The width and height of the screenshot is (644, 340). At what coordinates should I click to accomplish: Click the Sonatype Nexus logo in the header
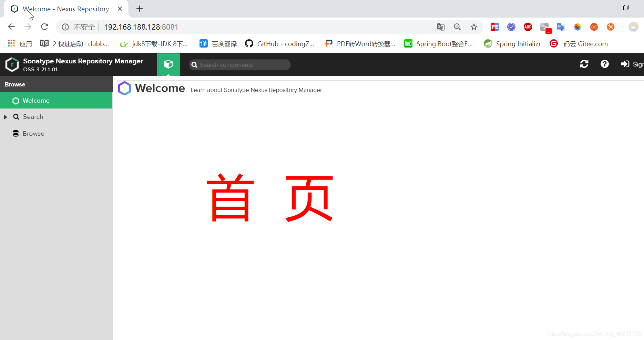[12, 64]
